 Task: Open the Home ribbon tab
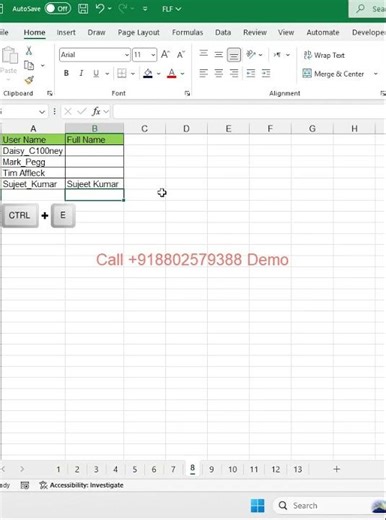(34, 32)
